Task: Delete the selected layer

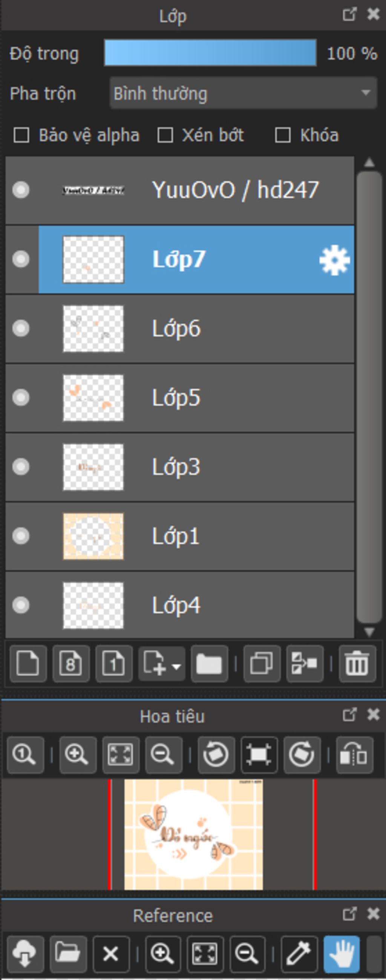Action: click(x=357, y=664)
